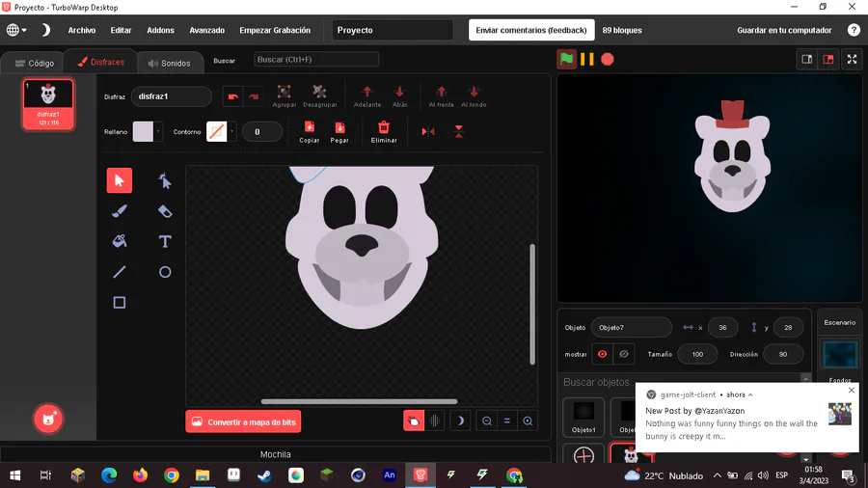Select the Reshape tool
868x488 pixels.
164,180
